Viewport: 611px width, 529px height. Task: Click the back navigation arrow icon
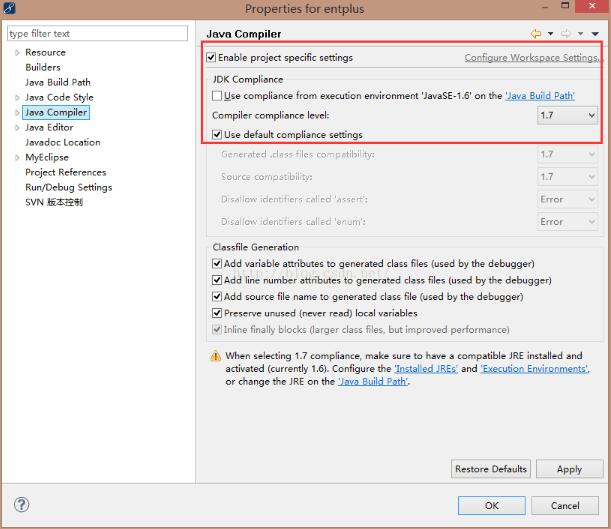pyautogui.click(x=536, y=34)
